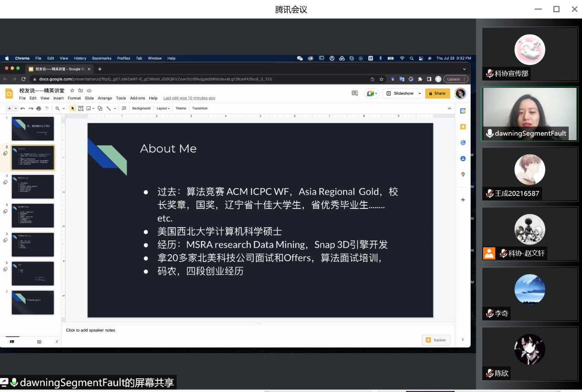Collapse the slide filmstrip panel
Screen dimensions: 582x392
point(57,342)
